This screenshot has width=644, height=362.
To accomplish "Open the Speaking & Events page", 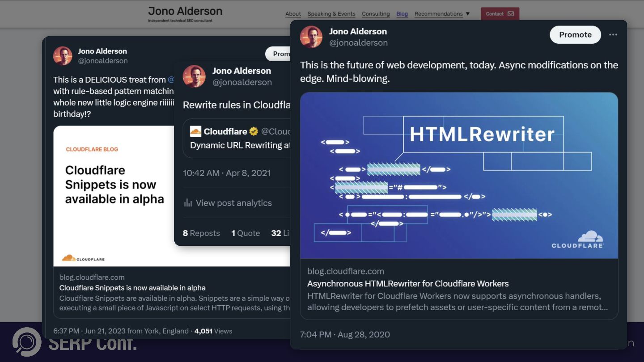I will pyautogui.click(x=331, y=14).
